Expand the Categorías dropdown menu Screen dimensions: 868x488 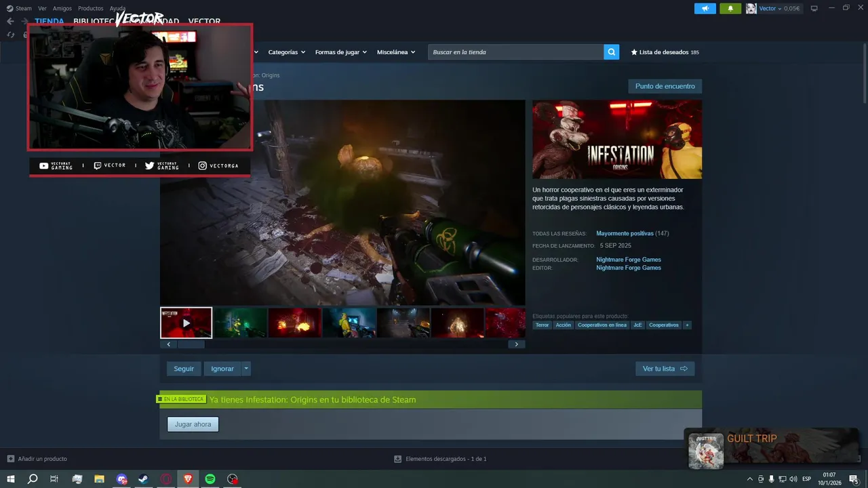coord(286,52)
